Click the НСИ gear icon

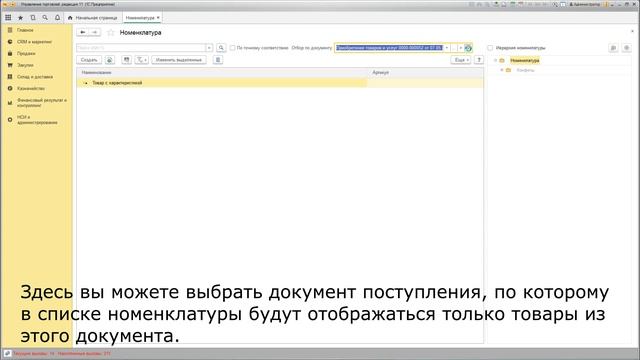coord(10,120)
